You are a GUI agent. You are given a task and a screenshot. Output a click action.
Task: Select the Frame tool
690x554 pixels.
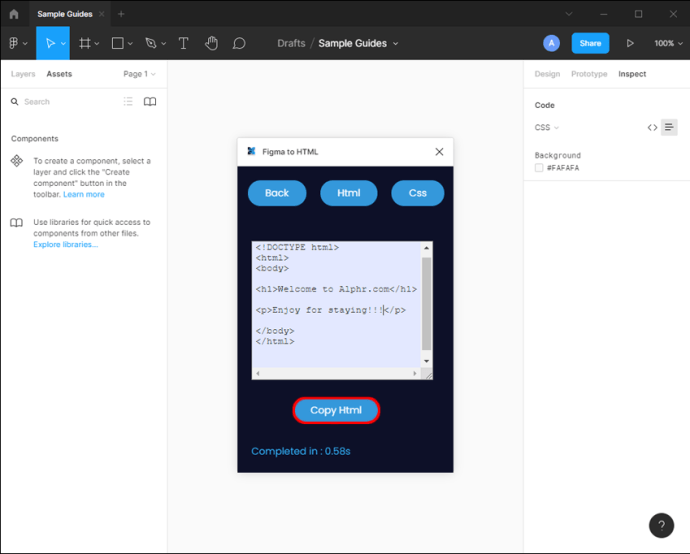[x=84, y=43]
